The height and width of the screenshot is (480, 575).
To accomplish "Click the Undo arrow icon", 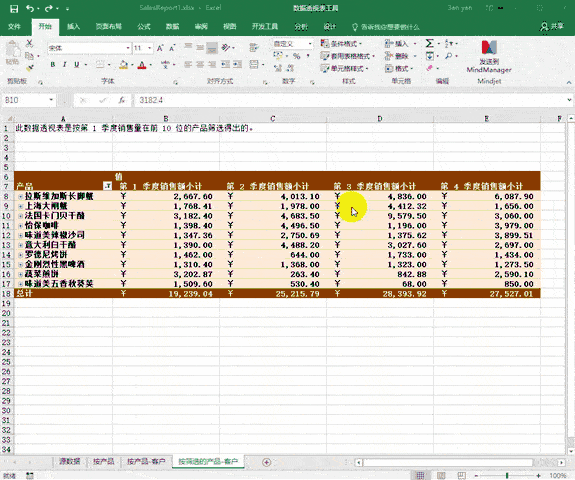I will click(x=30, y=8).
